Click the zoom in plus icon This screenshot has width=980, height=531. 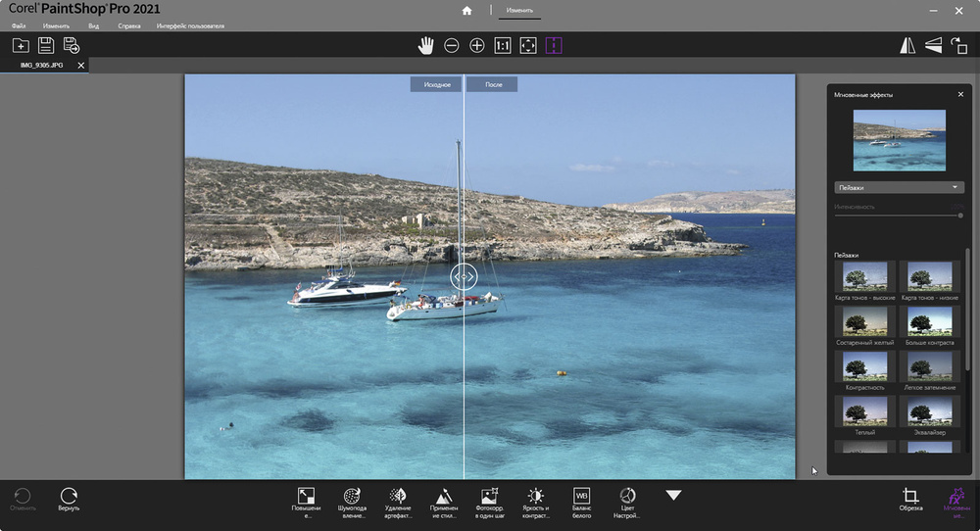pyautogui.click(x=477, y=45)
